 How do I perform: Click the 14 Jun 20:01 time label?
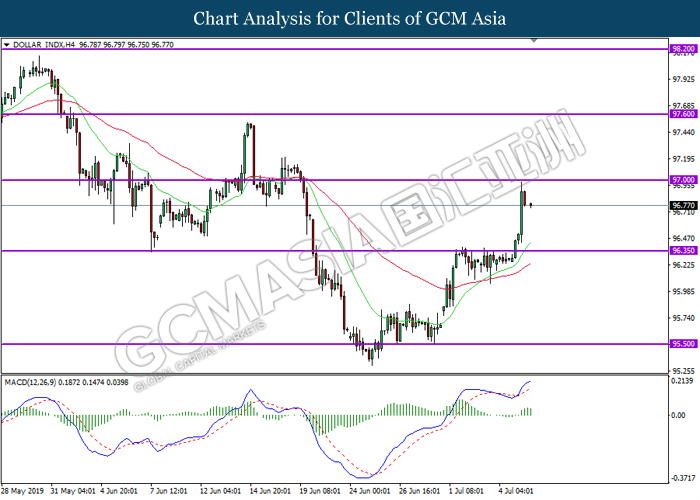coord(270,491)
